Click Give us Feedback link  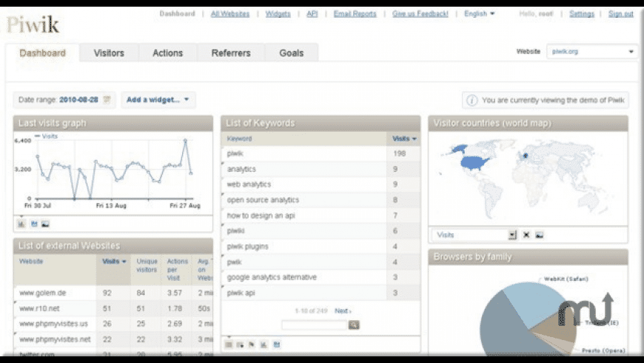click(420, 13)
